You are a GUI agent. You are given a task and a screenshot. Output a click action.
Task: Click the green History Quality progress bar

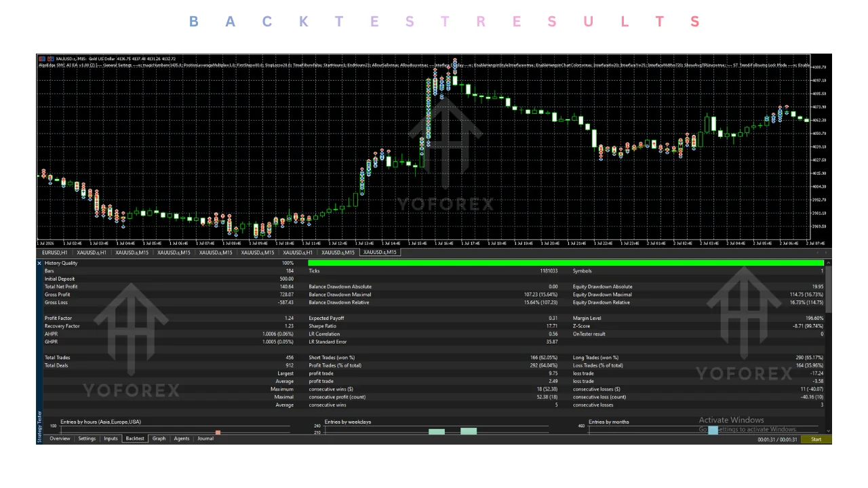point(566,263)
